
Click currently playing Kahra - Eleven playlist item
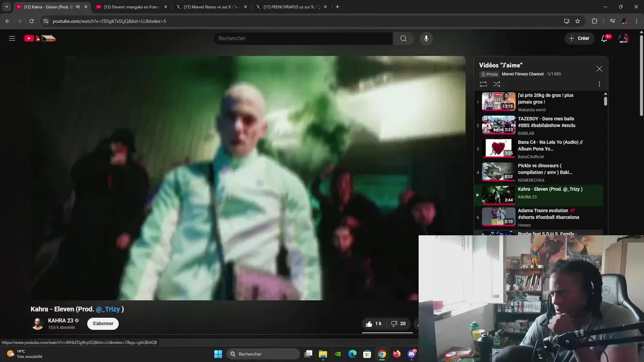click(x=538, y=195)
